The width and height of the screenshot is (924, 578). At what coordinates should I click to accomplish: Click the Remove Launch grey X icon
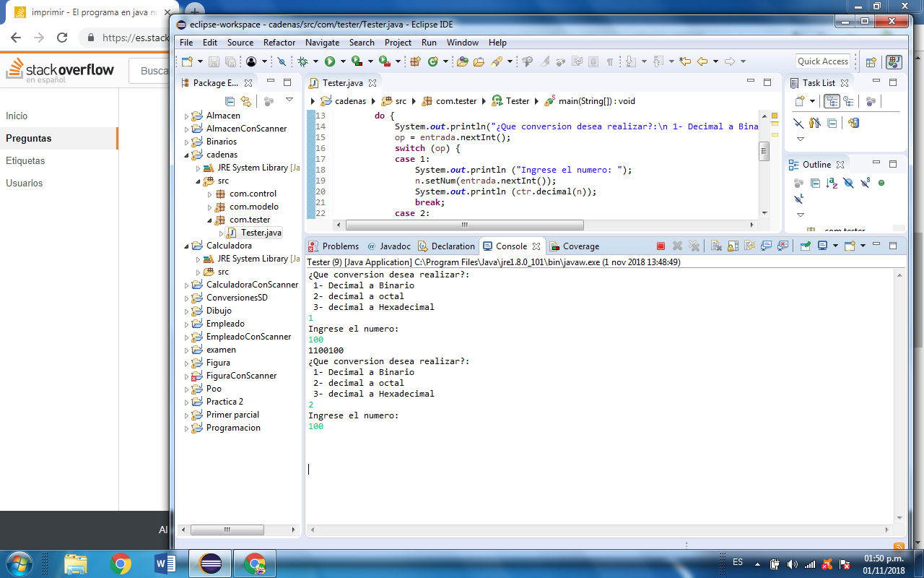click(677, 246)
